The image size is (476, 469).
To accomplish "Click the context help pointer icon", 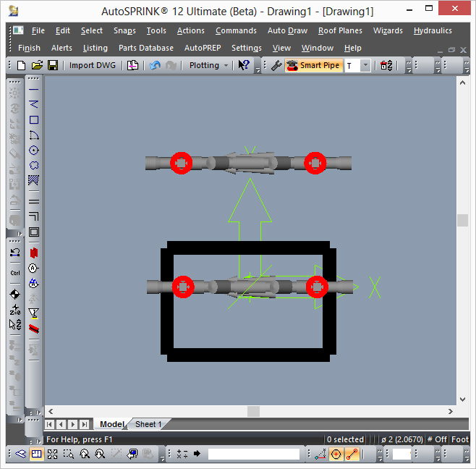I will click(244, 65).
